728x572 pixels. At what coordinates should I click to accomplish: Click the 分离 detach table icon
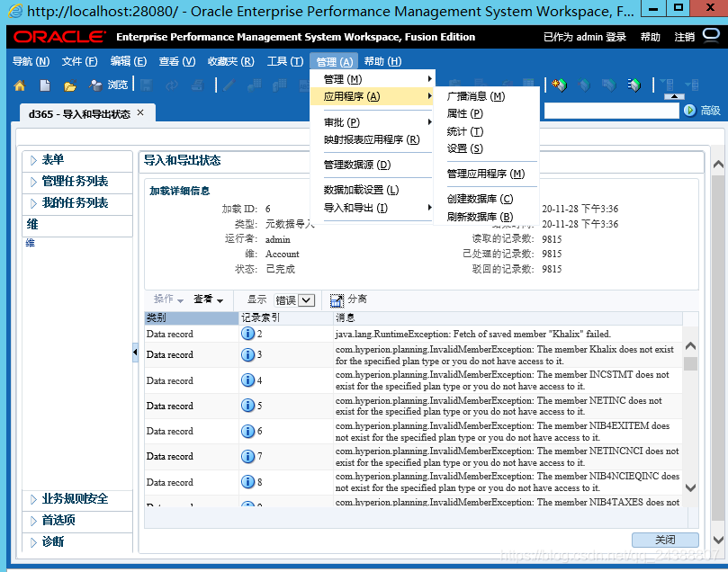point(337,300)
